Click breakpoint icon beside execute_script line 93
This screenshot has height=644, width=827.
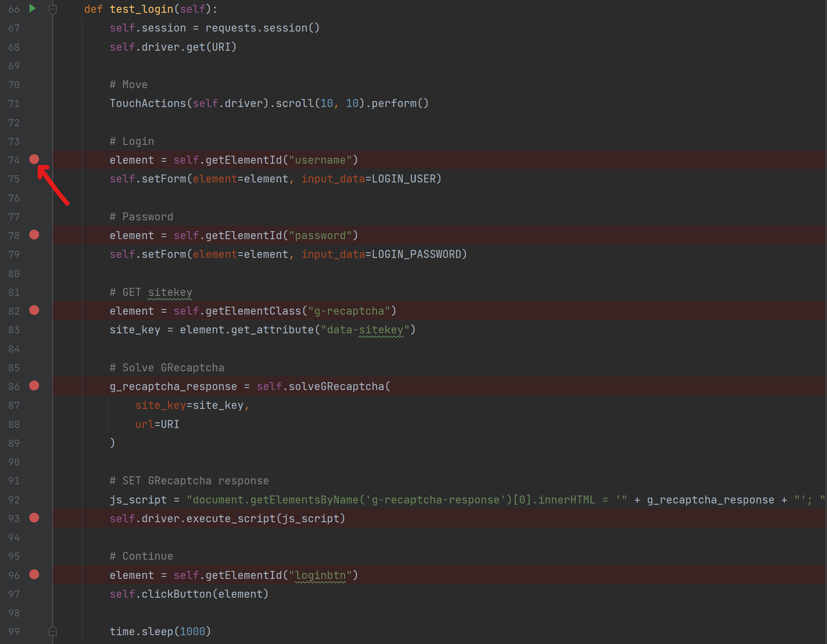click(34, 518)
